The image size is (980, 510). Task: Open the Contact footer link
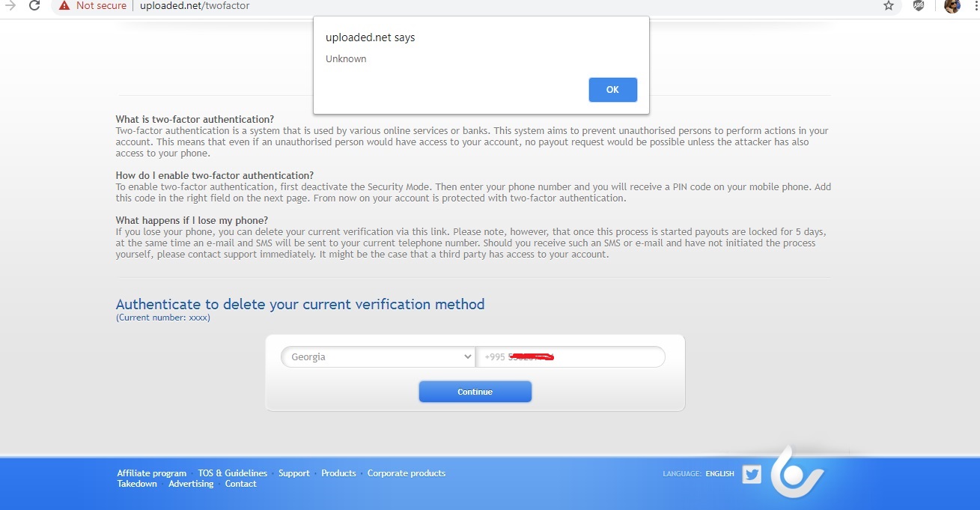tap(240, 484)
